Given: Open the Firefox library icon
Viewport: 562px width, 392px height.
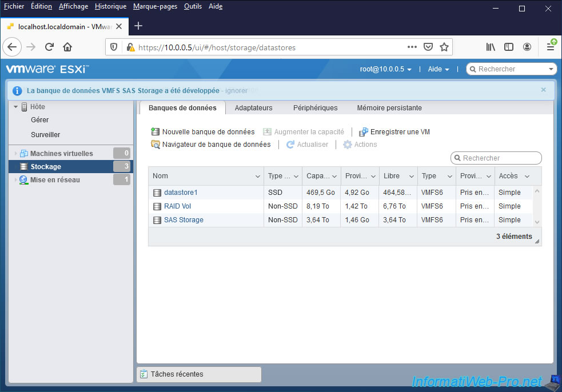Looking at the screenshot, I should [491, 47].
